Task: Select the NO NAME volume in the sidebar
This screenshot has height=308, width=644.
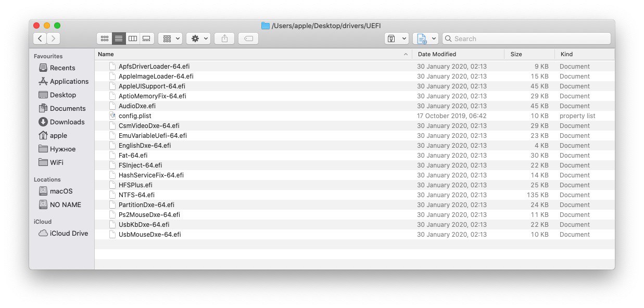Action: click(60, 204)
